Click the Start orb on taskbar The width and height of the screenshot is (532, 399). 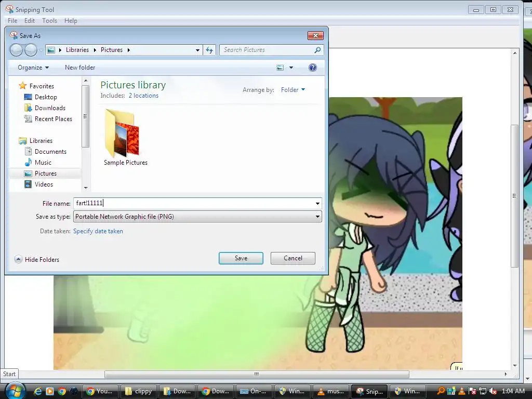click(x=15, y=391)
